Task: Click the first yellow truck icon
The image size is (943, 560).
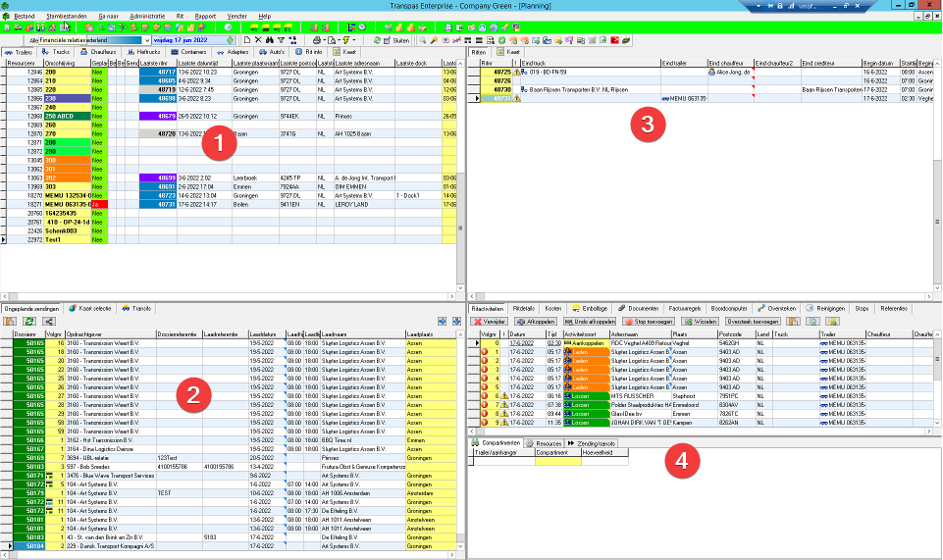Action: pyautogui.click(x=254, y=27)
